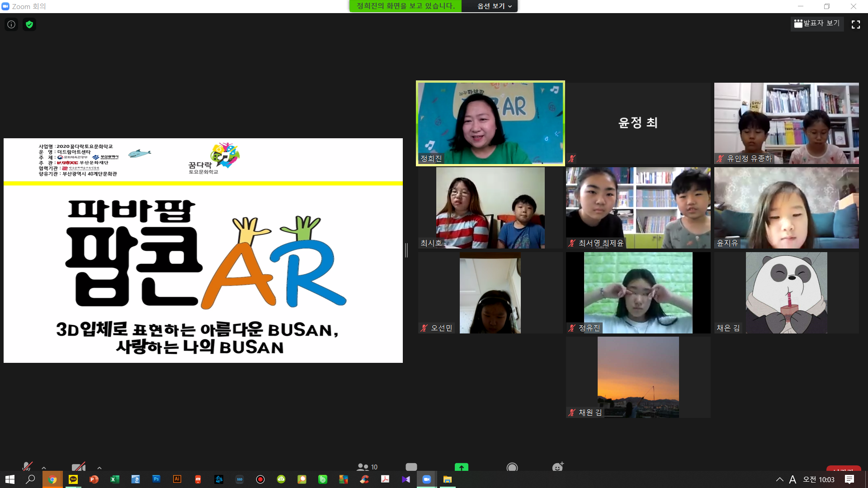Select 채원 김 sunset tile

pyautogui.click(x=638, y=377)
